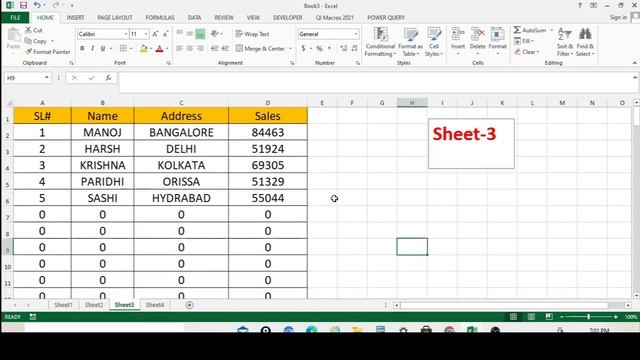Toggle Bold formatting
The height and width of the screenshot is (360, 640).
point(82,49)
